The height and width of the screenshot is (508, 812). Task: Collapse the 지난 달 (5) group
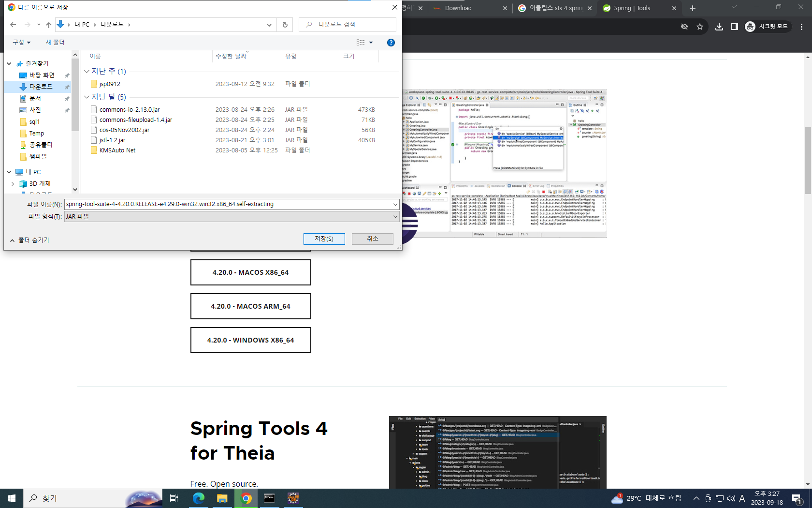[87, 97]
